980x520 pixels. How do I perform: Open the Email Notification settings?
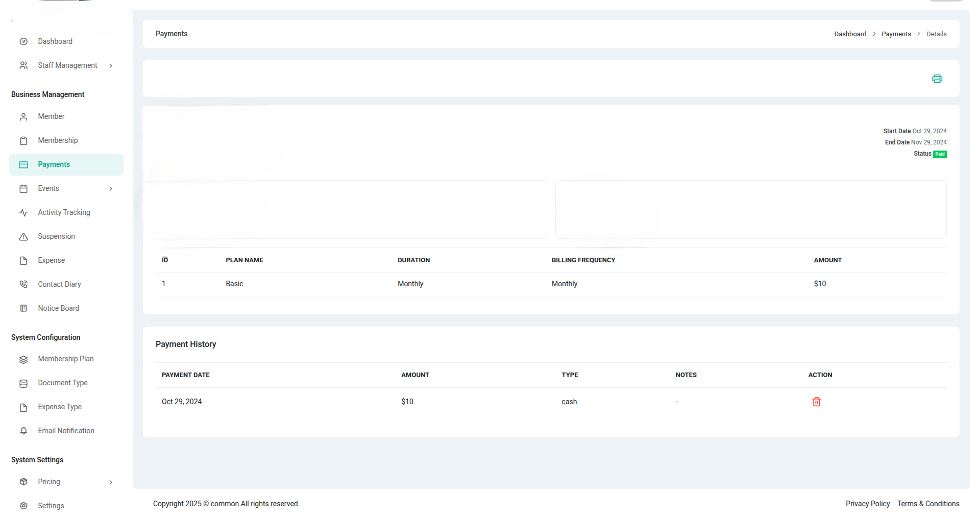(x=66, y=431)
